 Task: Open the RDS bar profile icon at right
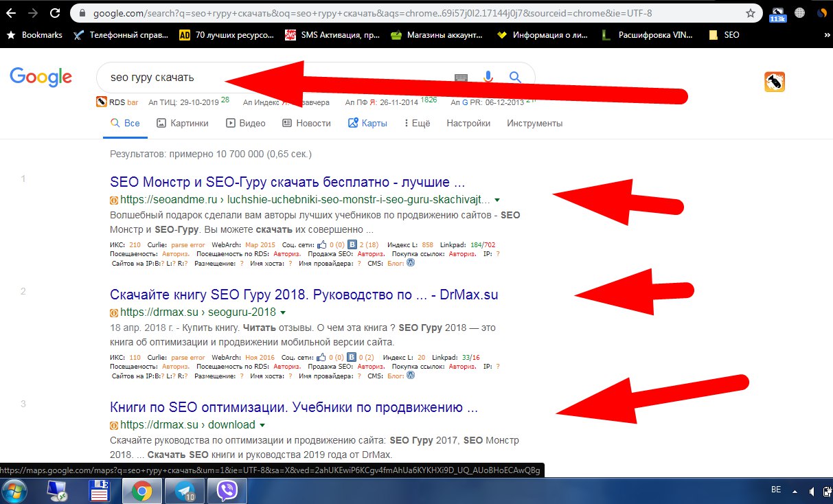[775, 82]
